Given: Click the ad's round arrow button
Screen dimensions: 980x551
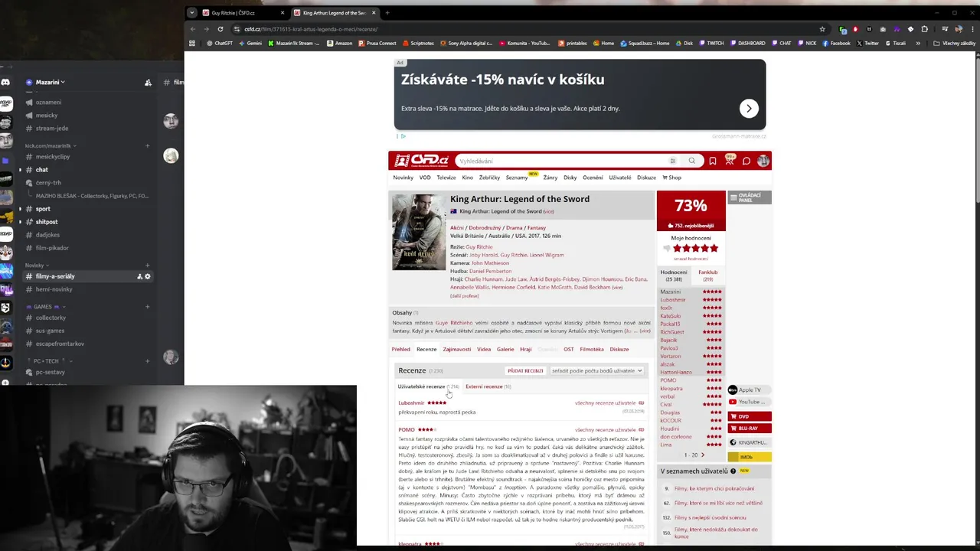Looking at the screenshot, I should [749, 108].
